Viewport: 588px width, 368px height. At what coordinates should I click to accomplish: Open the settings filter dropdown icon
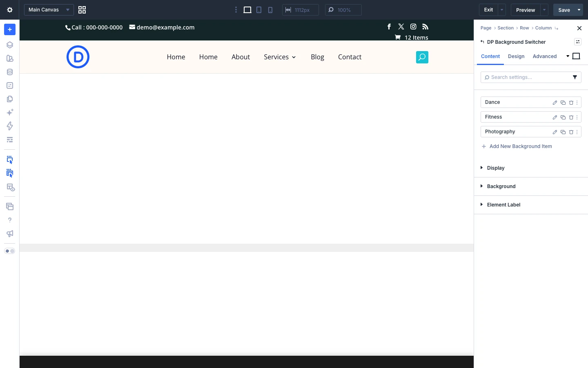pos(575,77)
